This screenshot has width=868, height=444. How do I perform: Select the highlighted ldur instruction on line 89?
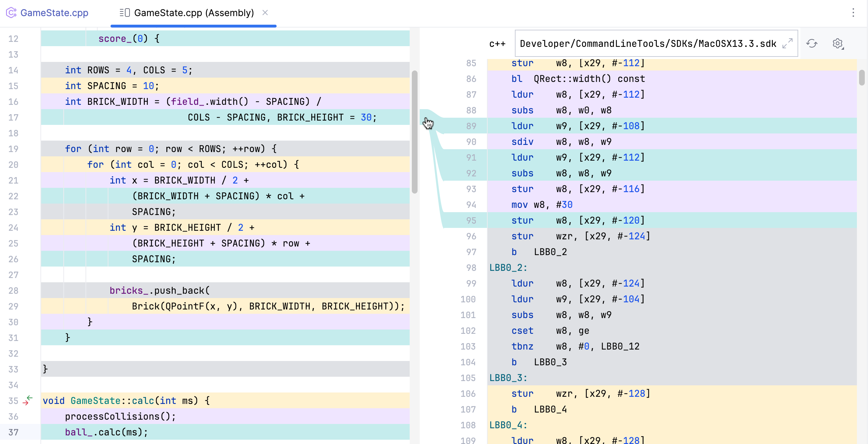tap(522, 126)
